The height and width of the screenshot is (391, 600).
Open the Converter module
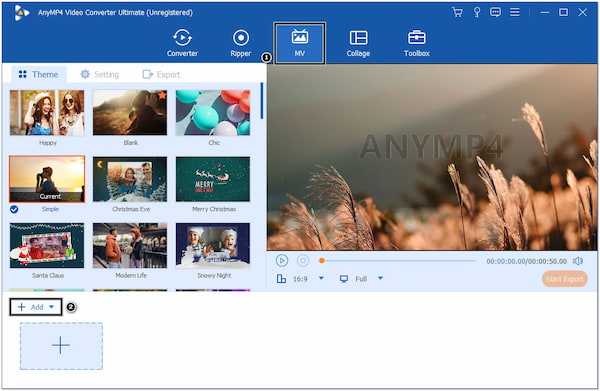[182, 43]
